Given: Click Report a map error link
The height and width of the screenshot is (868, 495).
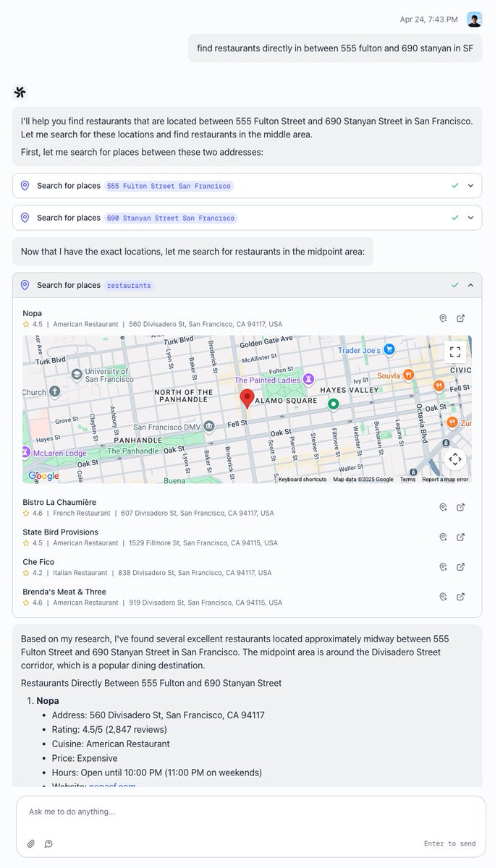Looking at the screenshot, I should (x=445, y=480).
